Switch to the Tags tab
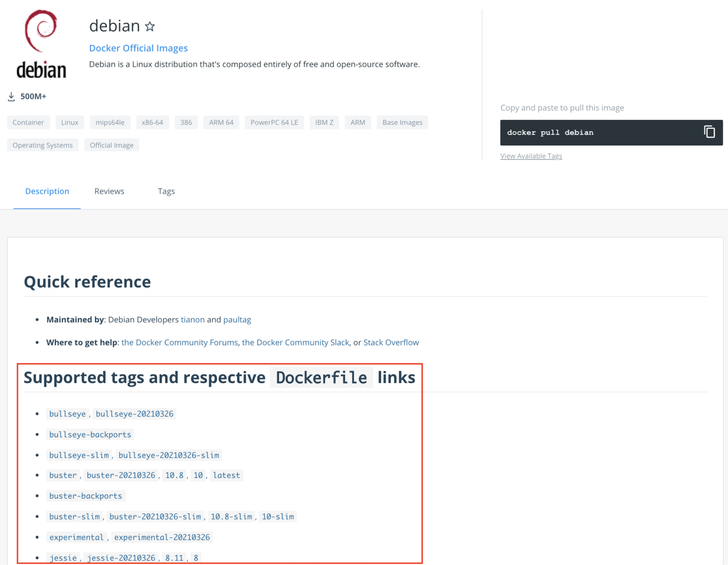Screen dimensions: 728x565 point(166,191)
